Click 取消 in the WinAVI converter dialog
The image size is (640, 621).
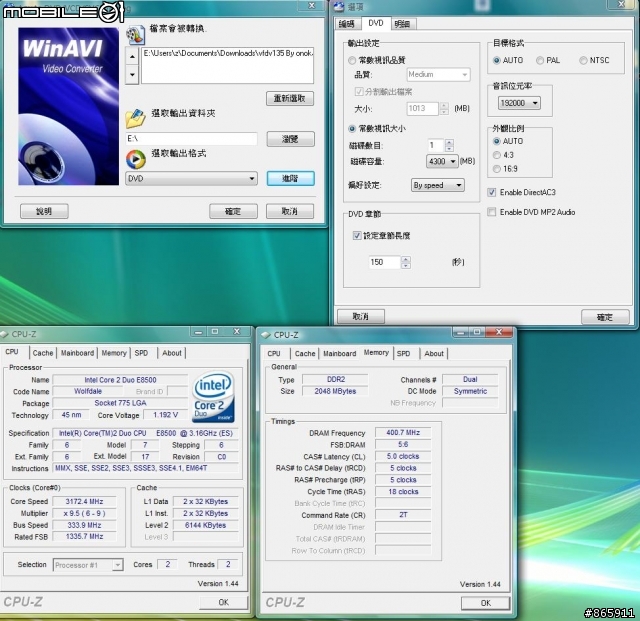point(290,211)
